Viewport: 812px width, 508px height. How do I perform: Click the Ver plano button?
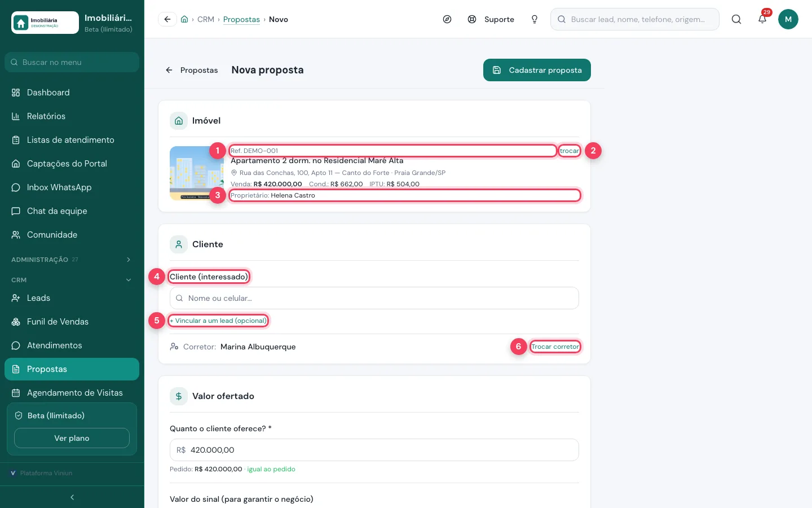(x=72, y=438)
